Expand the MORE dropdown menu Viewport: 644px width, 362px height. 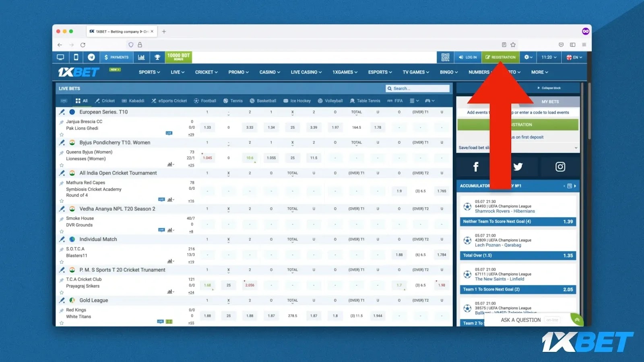[540, 72]
